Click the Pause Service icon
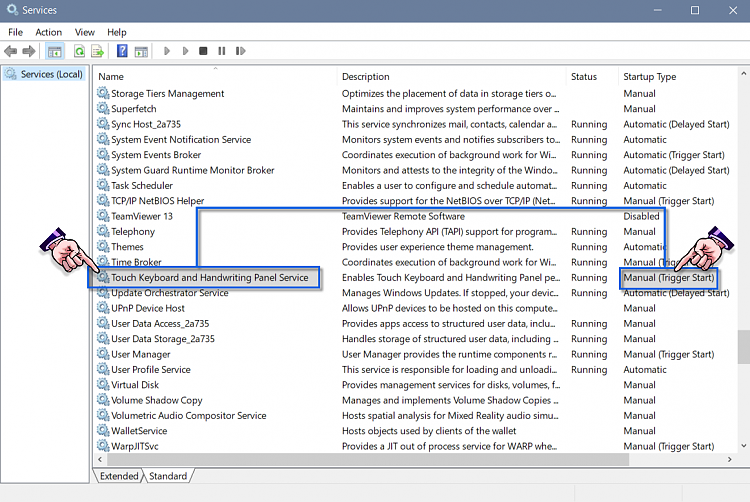Image resolution: width=750 pixels, height=502 pixels. click(221, 51)
